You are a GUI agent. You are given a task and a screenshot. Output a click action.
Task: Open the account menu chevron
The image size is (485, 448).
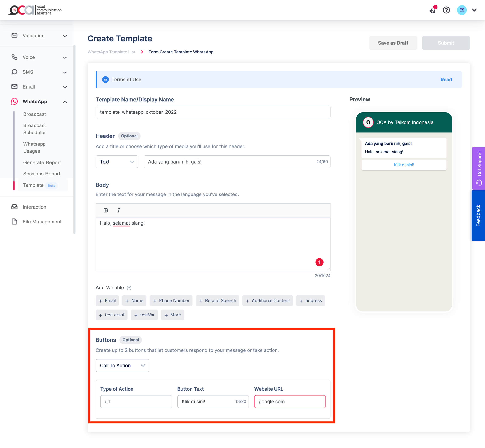(474, 10)
